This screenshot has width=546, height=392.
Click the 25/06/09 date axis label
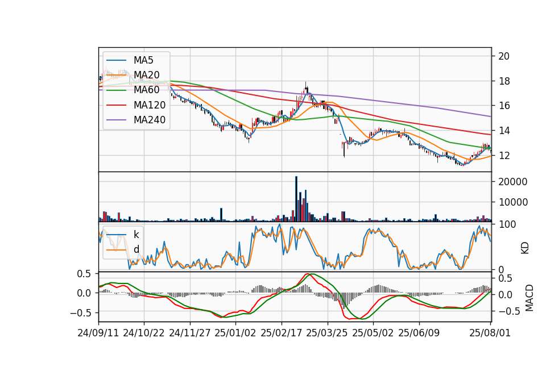tap(419, 333)
